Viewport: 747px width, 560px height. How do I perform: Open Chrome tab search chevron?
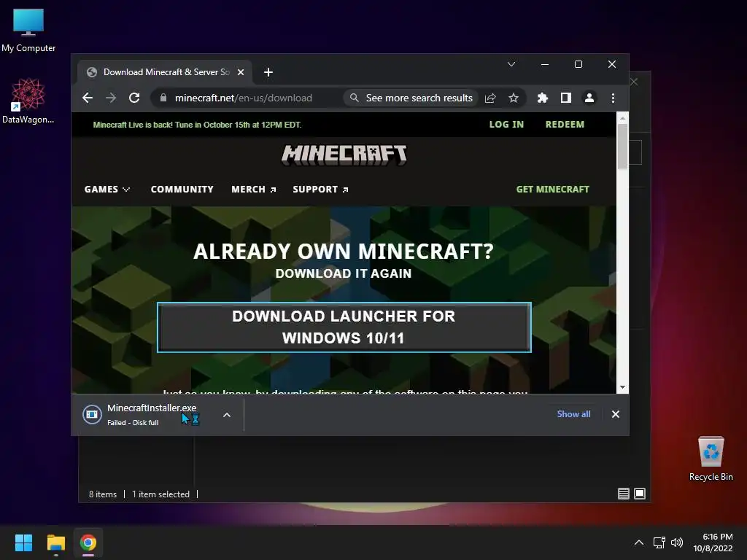tap(511, 64)
